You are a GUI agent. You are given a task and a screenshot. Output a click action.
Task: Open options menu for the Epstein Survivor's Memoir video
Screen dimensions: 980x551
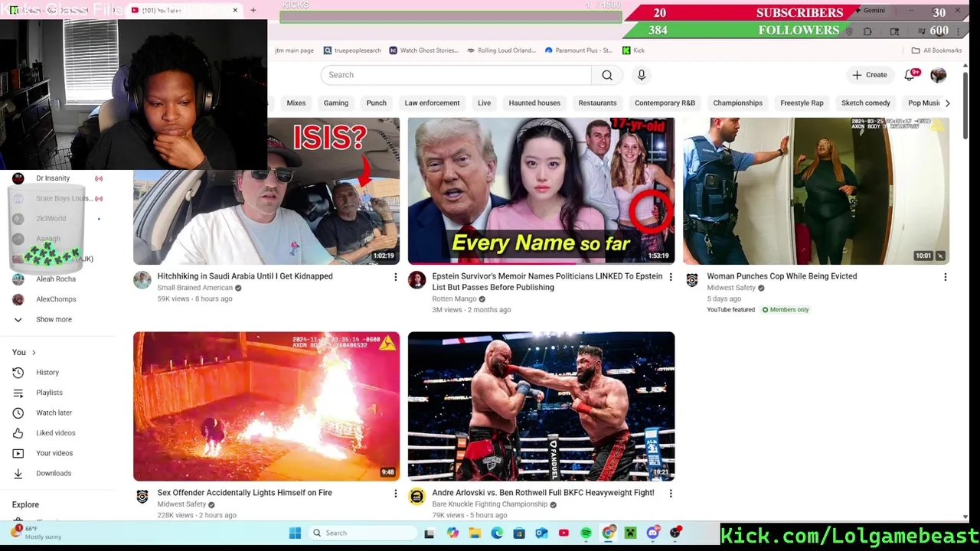[670, 277]
